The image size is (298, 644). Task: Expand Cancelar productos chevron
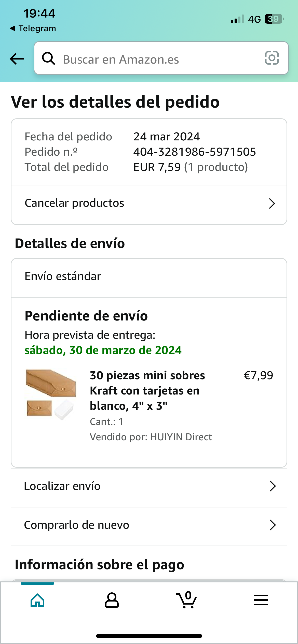point(272,203)
